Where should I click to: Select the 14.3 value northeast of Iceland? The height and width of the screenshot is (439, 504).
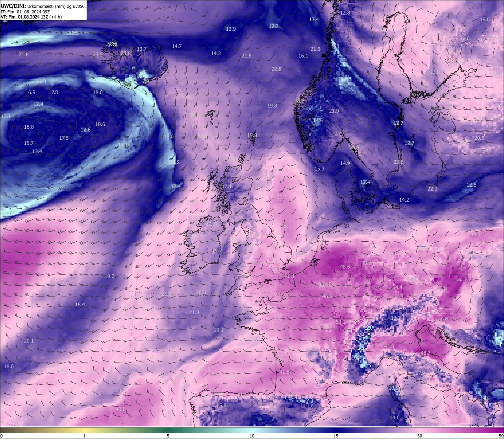pos(216,53)
